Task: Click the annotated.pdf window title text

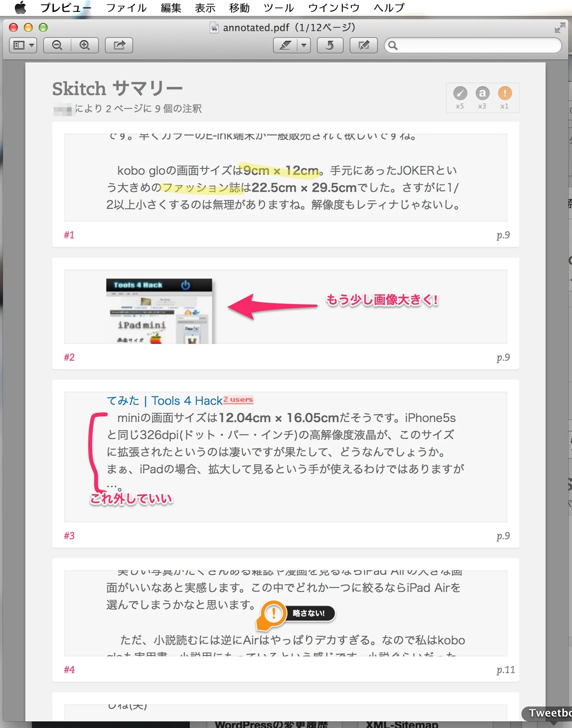Action: 289,27
